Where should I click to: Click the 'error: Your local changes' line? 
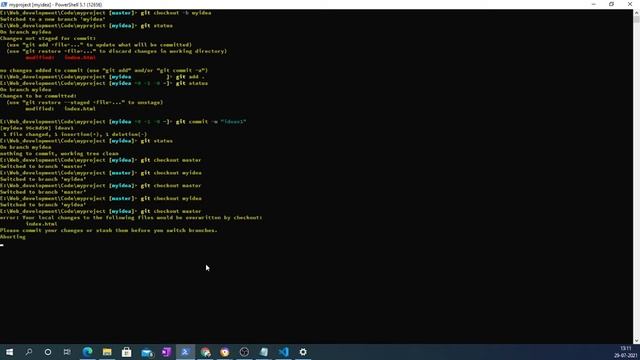pos(131,218)
